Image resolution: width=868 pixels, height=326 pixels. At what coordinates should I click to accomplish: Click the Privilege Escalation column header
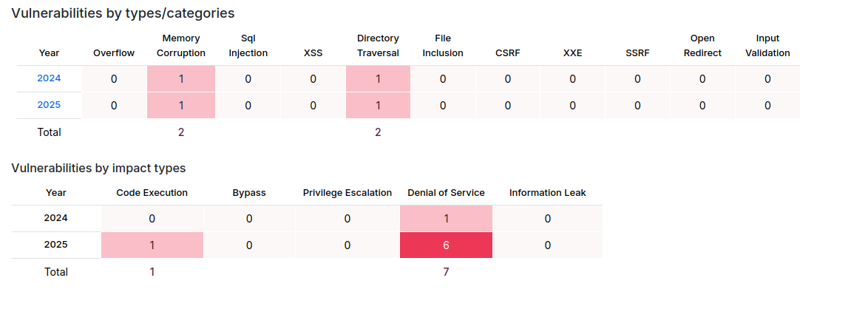(347, 193)
